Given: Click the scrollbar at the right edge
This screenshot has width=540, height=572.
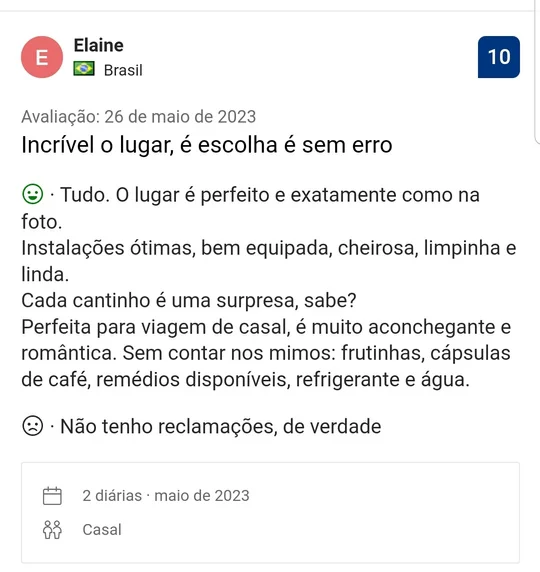Looking at the screenshot, I should [537, 73].
